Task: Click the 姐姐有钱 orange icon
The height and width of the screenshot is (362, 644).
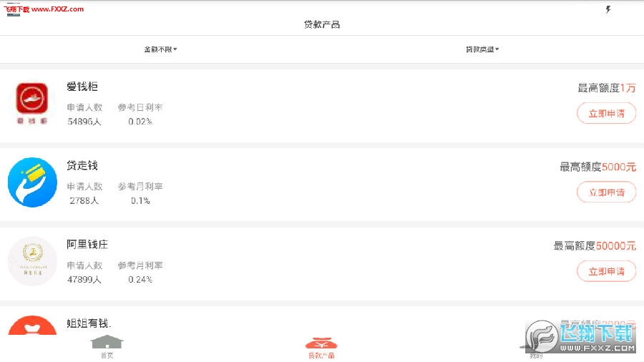Action: click(x=32, y=325)
